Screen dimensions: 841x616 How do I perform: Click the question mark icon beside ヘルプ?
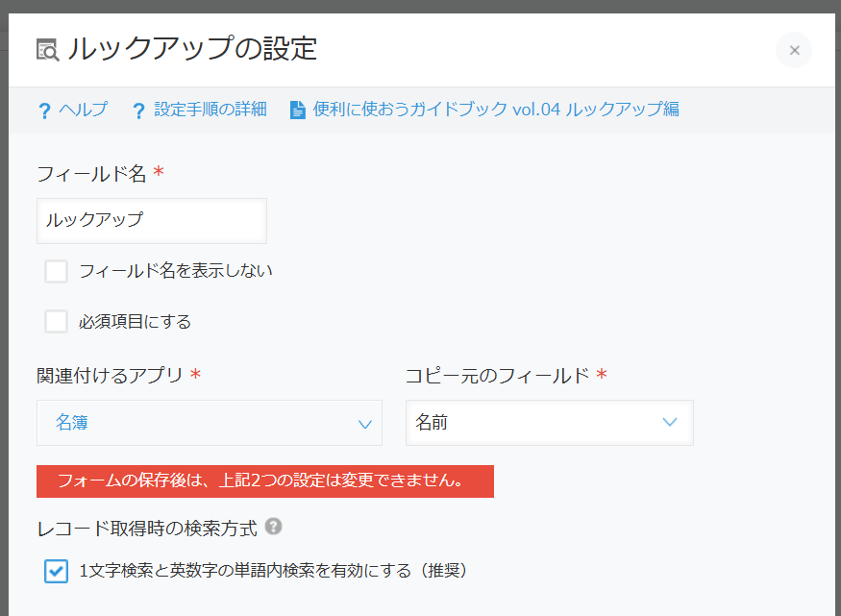pyautogui.click(x=43, y=111)
